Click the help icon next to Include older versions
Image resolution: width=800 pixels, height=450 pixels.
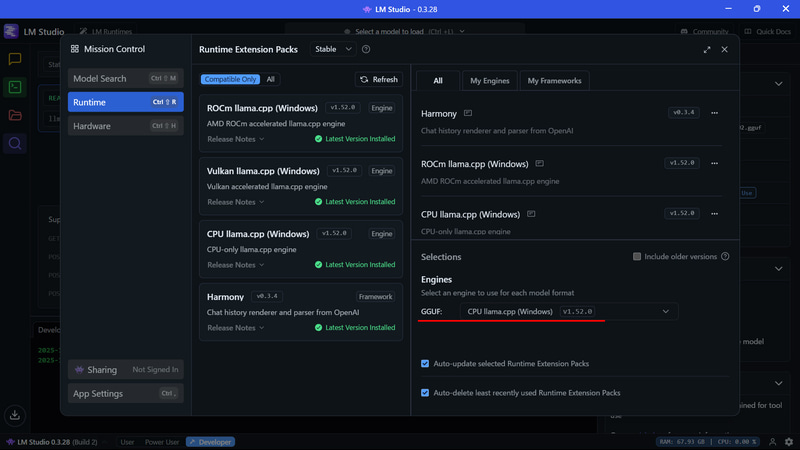725,257
